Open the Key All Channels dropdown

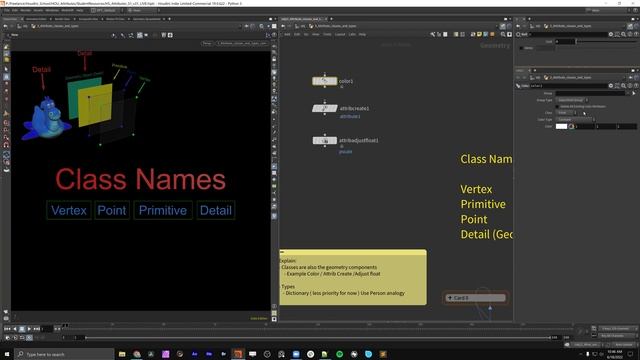tap(618, 336)
